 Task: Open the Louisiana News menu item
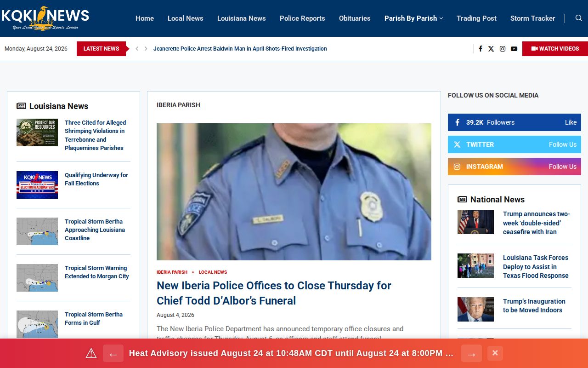pyautogui.click(x=242, y=18)
